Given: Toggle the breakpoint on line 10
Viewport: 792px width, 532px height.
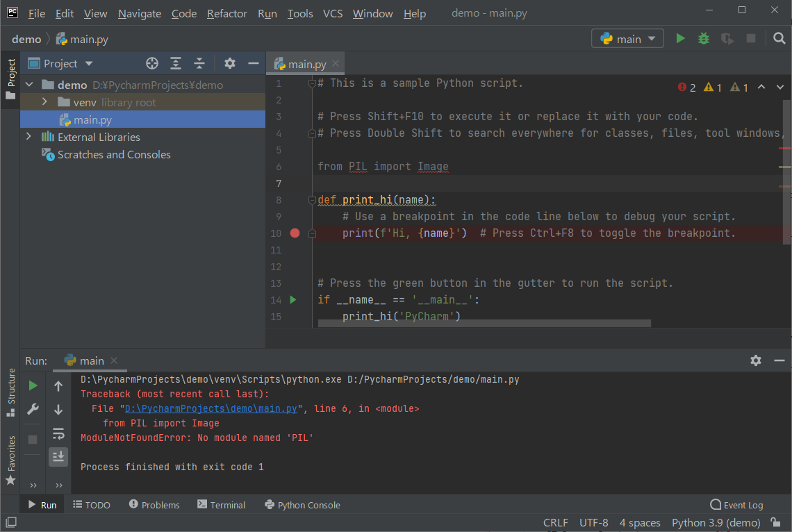Looking at the screenshot, I should [295, 233].
